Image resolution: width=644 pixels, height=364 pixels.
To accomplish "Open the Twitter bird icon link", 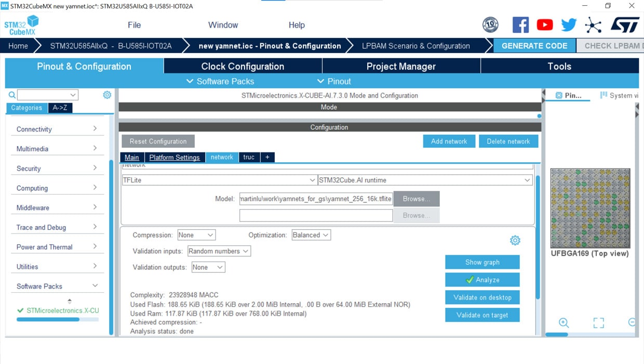I will tap(569, 25).
